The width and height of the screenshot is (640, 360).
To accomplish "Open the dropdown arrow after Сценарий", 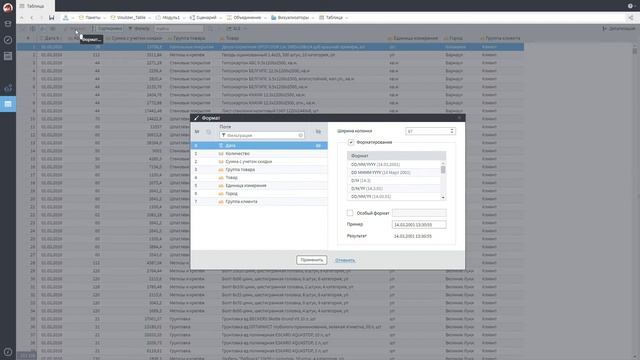I will pyautogui.click(x=220, y=18).
